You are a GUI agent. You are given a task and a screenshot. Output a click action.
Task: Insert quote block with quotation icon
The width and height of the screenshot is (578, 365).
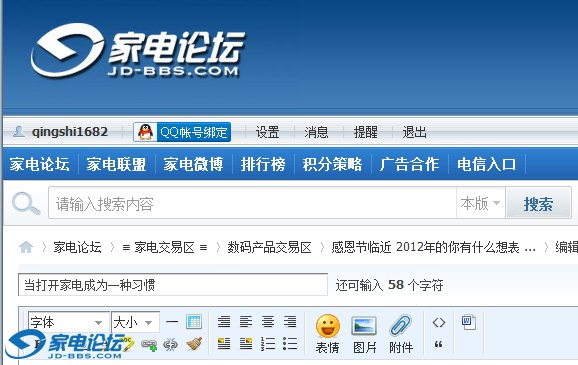tap(438, 344)
